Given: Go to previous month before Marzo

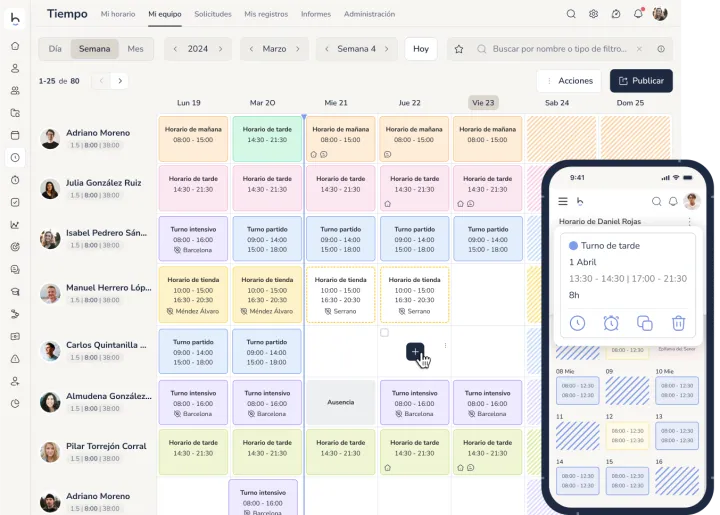Looking at the screenshot, I should point(251,49).
